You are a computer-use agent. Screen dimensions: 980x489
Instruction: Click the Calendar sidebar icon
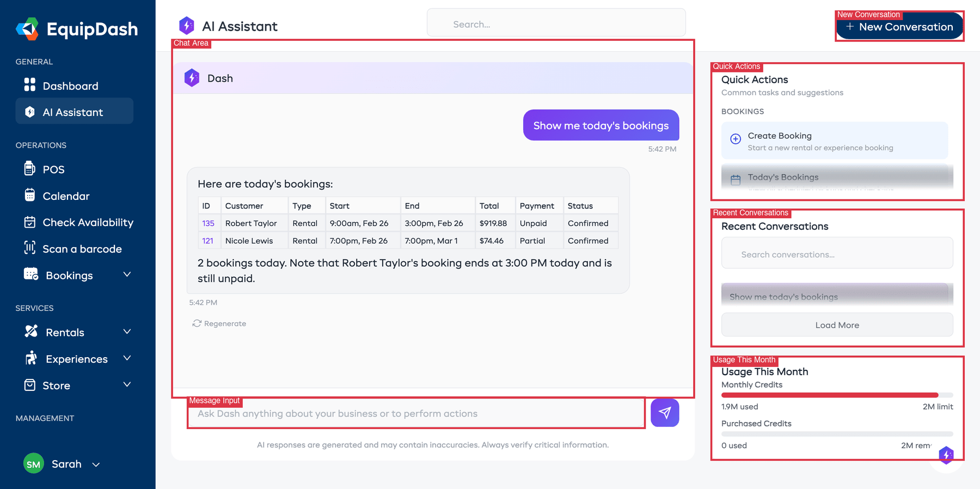30,195
